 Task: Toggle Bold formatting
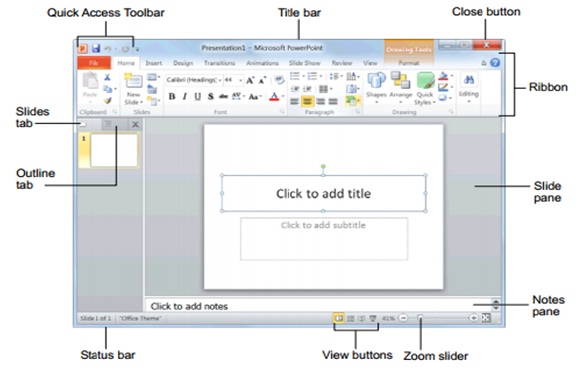[x=172, y=97]
